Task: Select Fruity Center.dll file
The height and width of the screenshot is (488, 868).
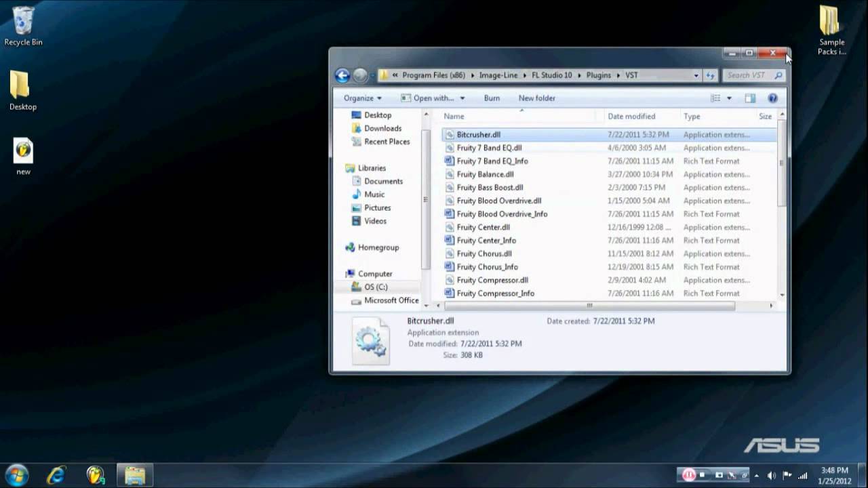Action: tap(608, 227)
